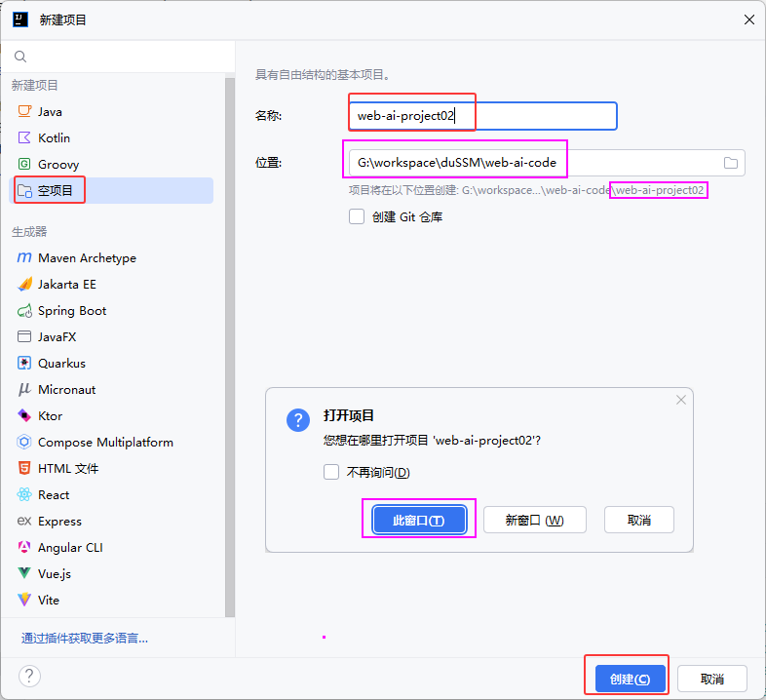Choose the Quarkus generator icon

click(24, 364)
